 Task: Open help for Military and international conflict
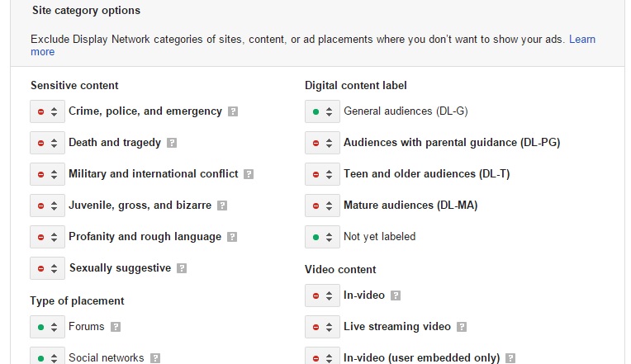coord(249,174)
